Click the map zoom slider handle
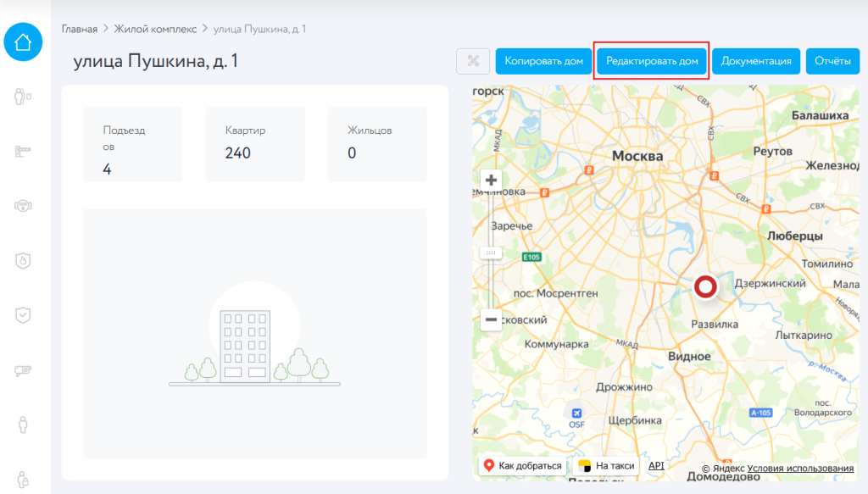This screenshot has height=494, width=868. 491,253
